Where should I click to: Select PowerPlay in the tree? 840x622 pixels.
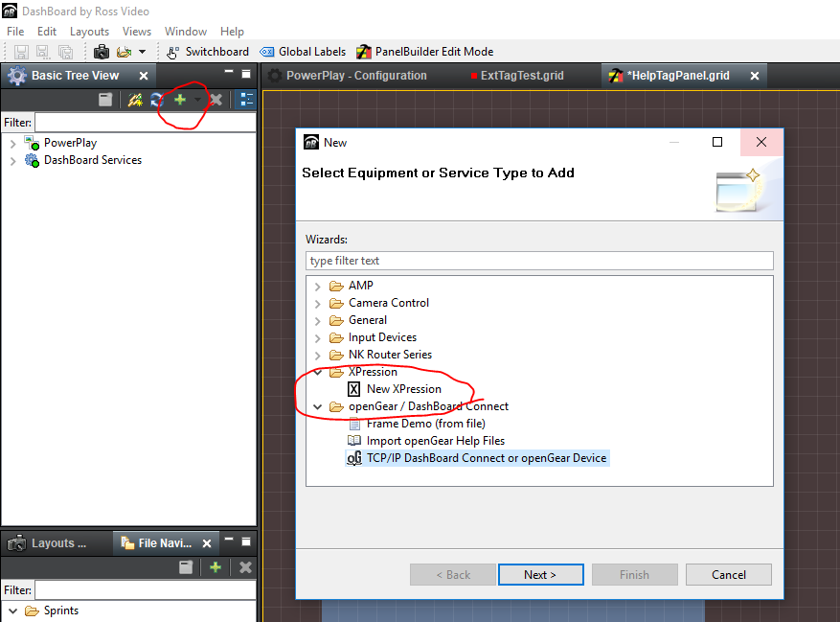click(x=70, y=143)
